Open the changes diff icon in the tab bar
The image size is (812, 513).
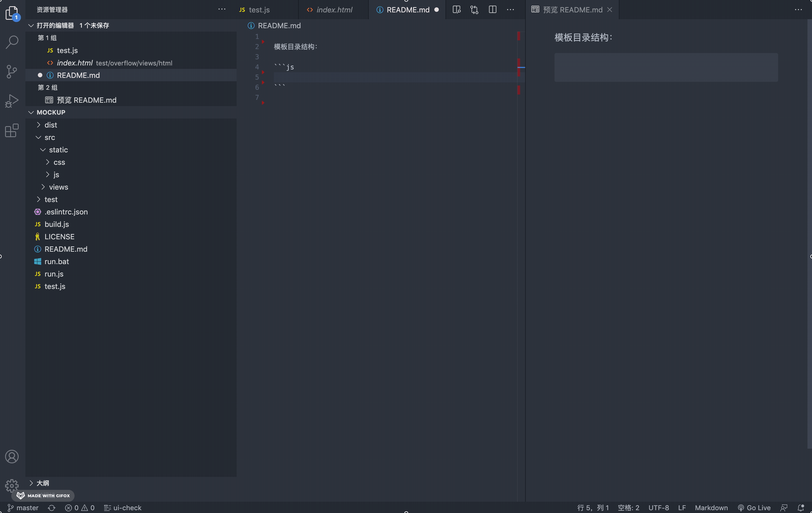click(x=474, y=9)
